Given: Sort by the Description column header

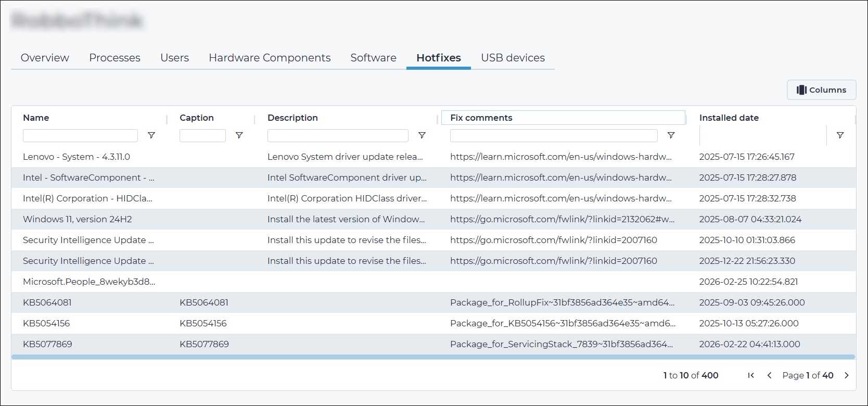Looking at the screenshot, I should click(292, 118).
